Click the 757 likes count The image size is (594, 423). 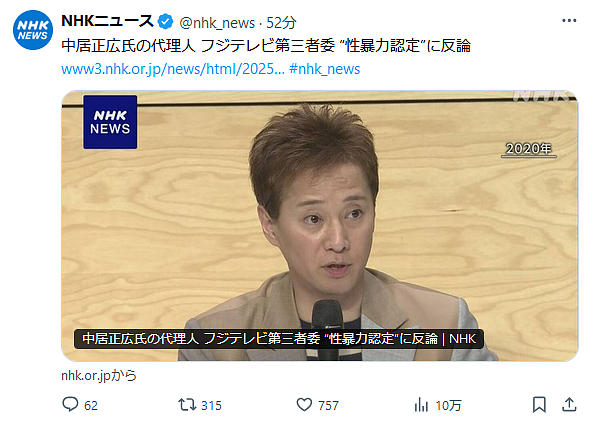click(328, 405)
